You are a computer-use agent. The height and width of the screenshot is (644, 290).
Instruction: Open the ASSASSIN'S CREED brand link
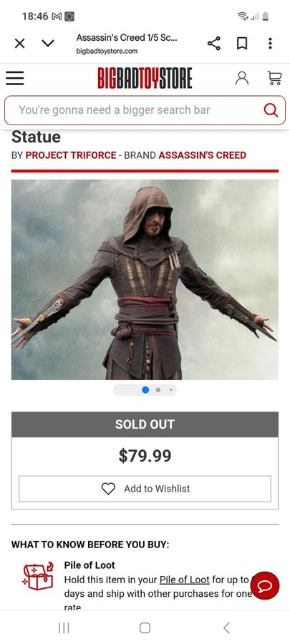coord(202,155)
